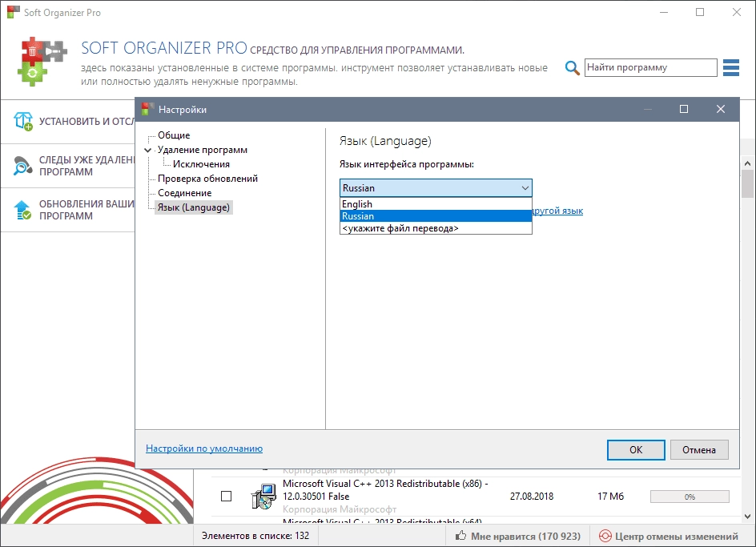Close the Настройки dialog

click(x=720, y=109)
